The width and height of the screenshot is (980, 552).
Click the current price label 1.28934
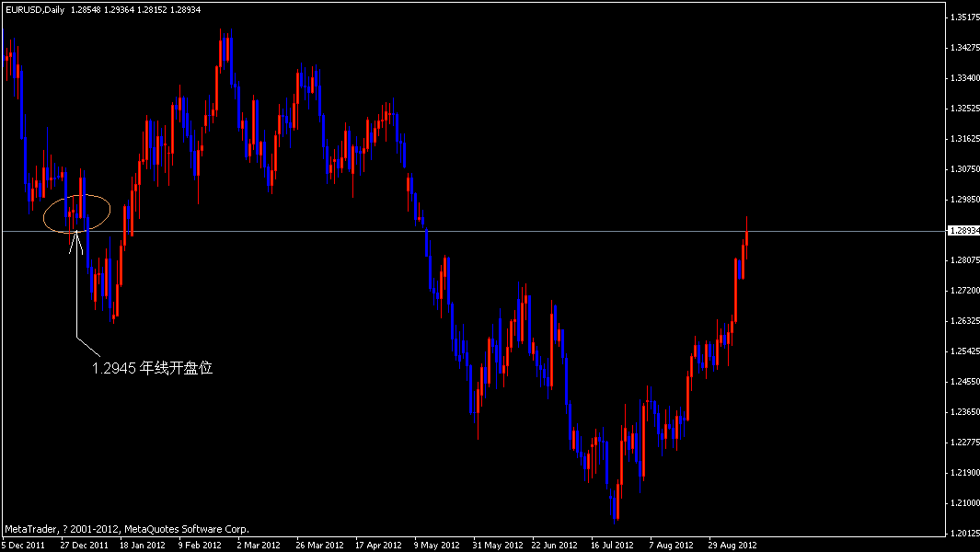pyautogui.click(x=964, y=231)
